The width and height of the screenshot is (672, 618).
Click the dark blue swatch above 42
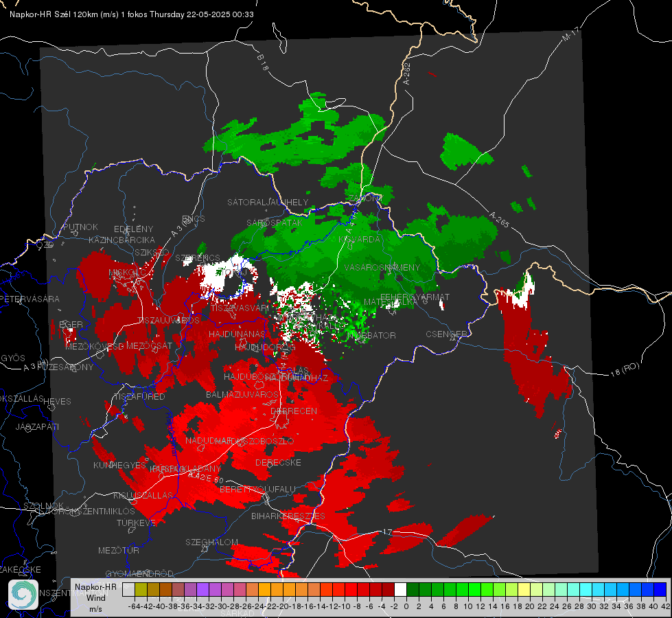pyautogui.click(x=660, y=589)
